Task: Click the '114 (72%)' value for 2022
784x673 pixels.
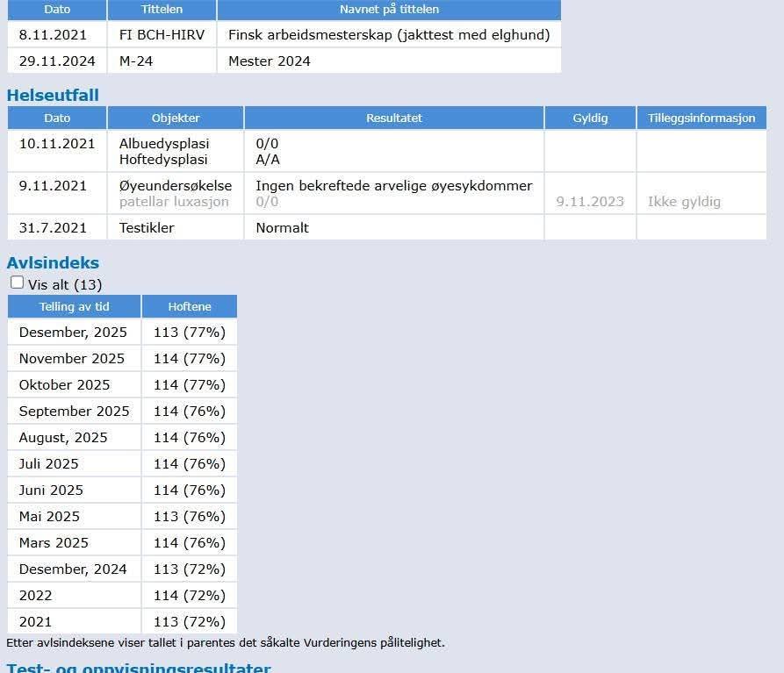Action: click(x=190, y=596)
